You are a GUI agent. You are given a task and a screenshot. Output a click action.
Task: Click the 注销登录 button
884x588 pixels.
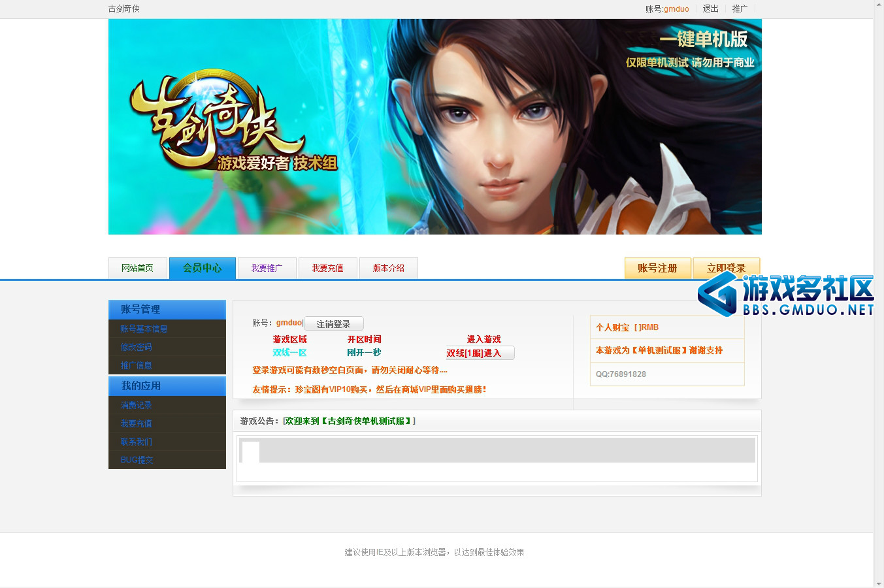point(333,323)
